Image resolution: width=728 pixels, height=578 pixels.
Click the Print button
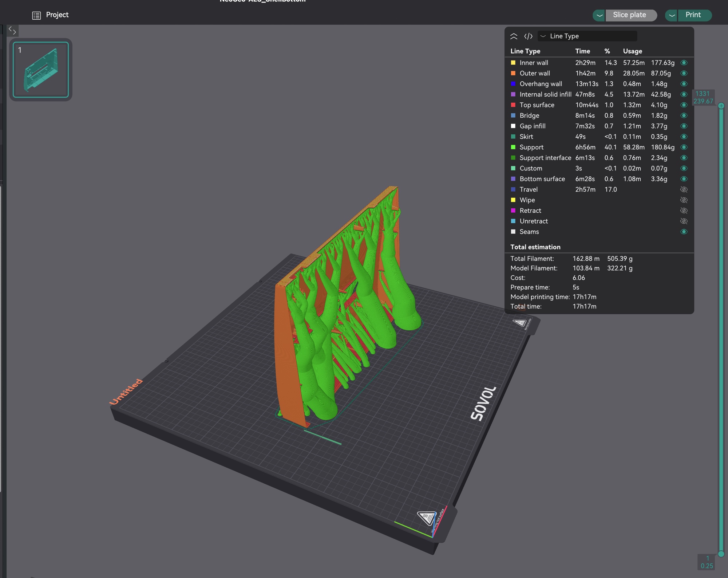tap(693, 15)
